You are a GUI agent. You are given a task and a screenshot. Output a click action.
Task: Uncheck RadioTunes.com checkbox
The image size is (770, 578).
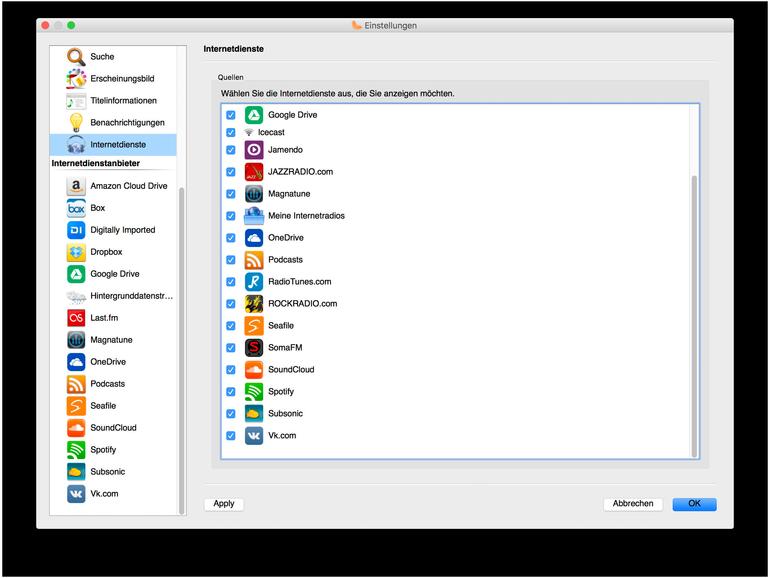(x=231, y=282)
